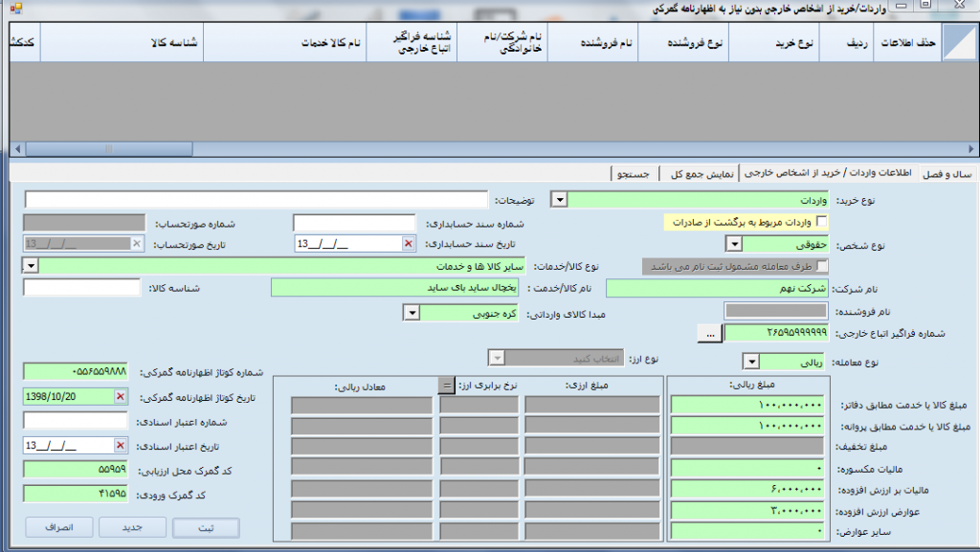Minimize the import declaration window
This screenshot has width=980, height=552.
901,6
